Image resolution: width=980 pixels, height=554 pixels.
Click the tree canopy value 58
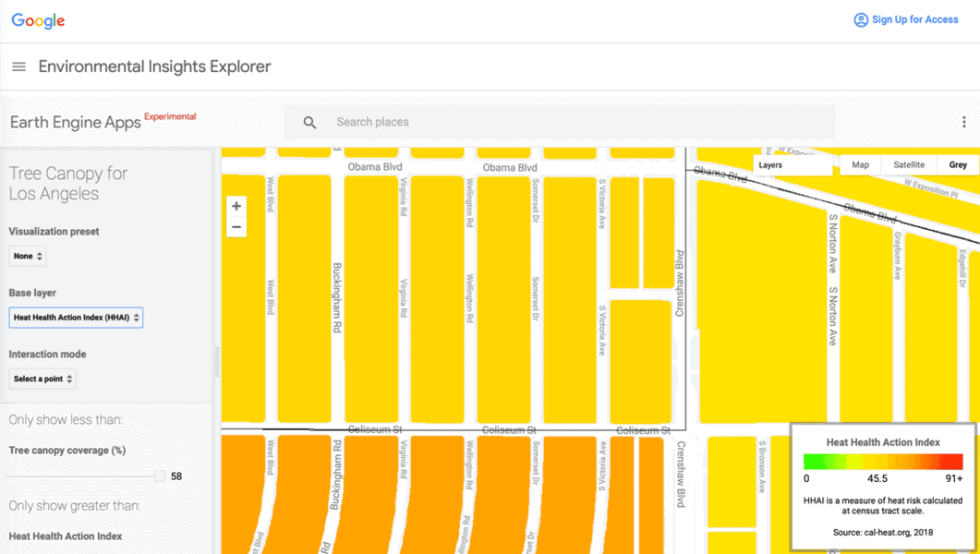176,476
